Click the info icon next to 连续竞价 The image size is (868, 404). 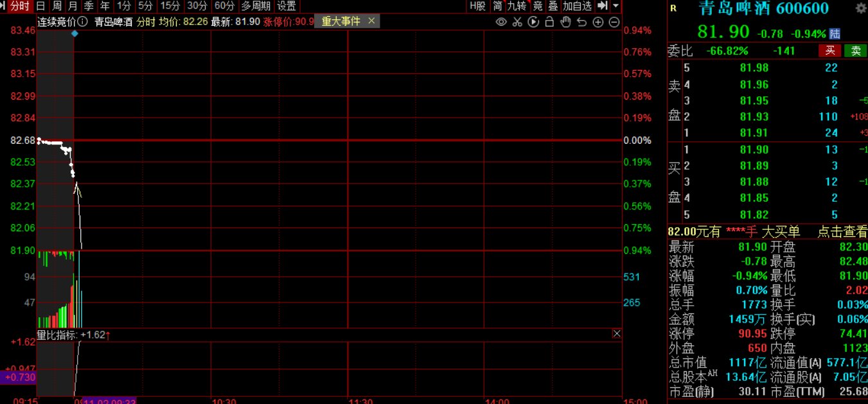pyautogui.click(x=84, y=22)
